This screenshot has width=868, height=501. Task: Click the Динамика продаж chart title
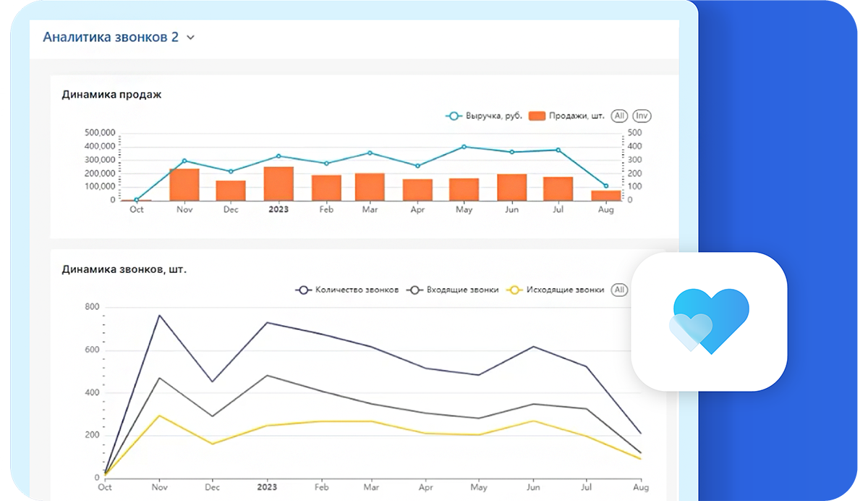111,94
